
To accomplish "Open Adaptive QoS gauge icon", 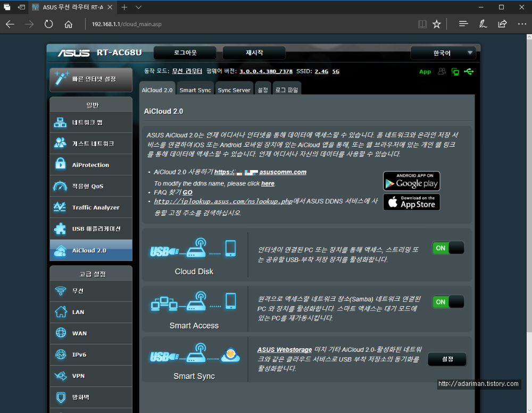I will [x=60, y=186].
